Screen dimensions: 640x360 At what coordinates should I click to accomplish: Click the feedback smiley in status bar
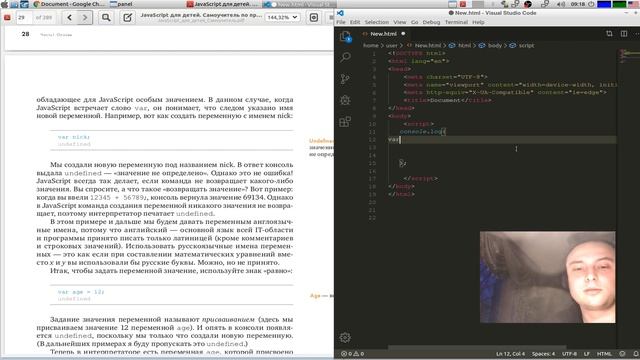pyautogui.click(x=622, y=354)
